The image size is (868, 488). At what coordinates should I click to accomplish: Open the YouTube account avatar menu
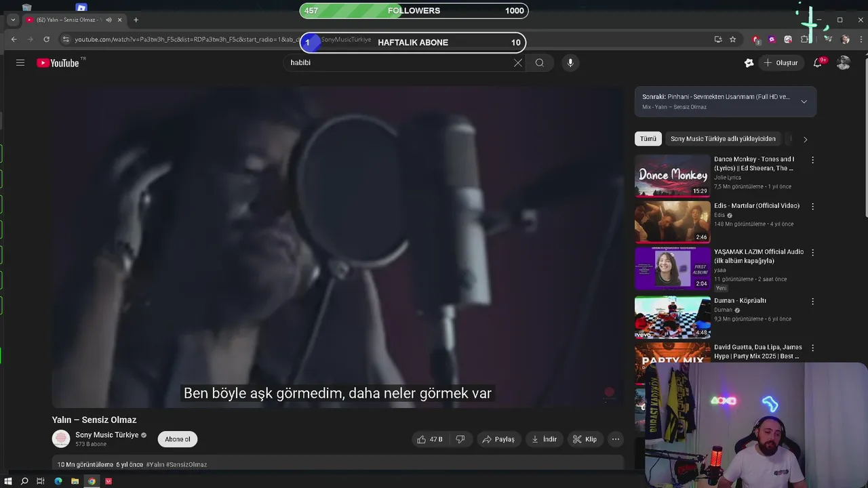click(x=844, y=62)
